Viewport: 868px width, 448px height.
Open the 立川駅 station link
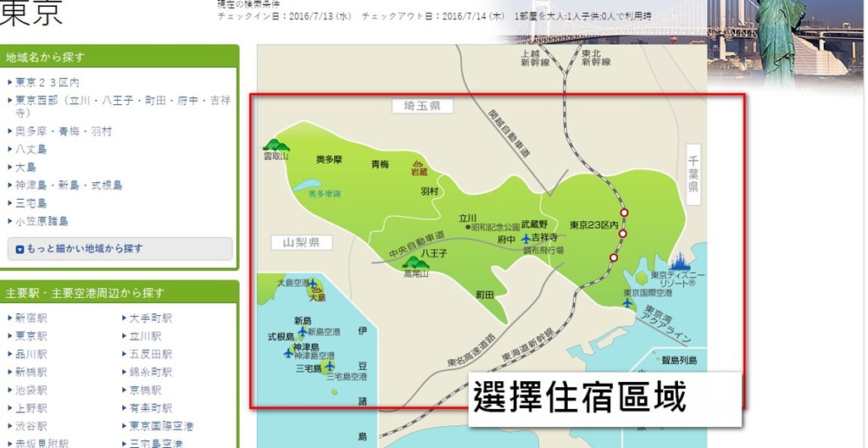(x=145, y=335)
